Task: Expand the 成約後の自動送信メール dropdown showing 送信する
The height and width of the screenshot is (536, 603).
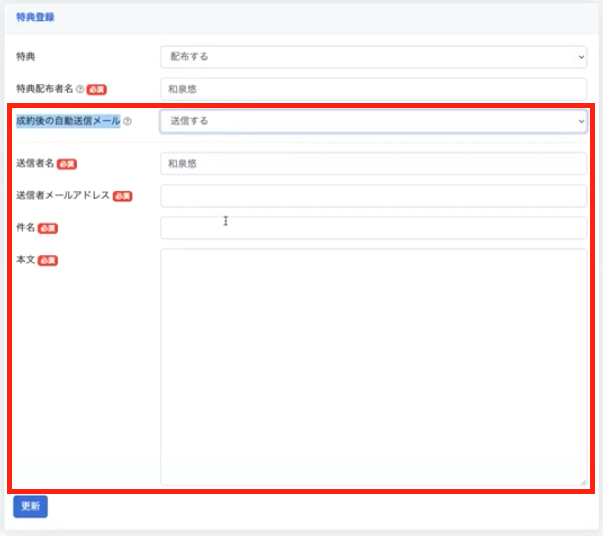Action: [x=373, y=121]
